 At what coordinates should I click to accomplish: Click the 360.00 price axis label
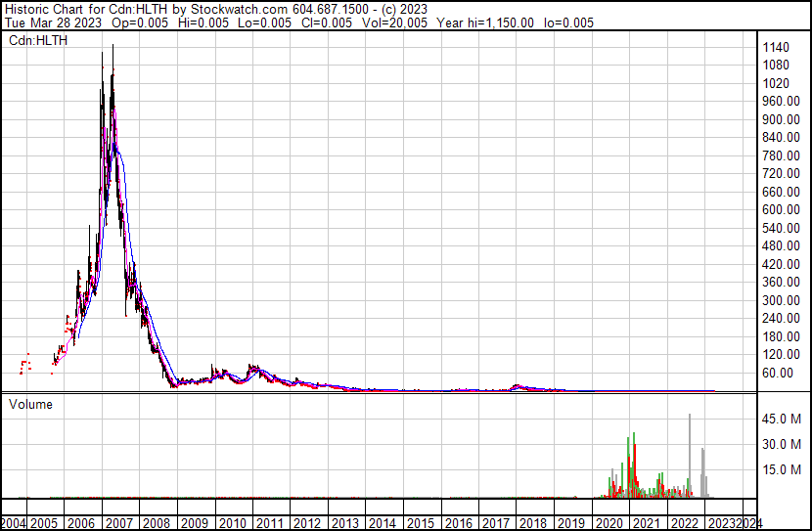tap(783, 282)
